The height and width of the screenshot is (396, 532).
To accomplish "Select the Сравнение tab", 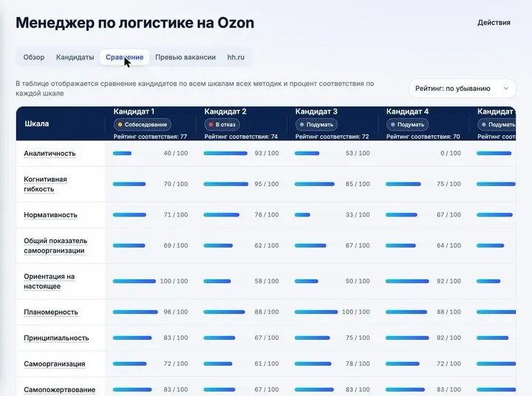I will [x=125, y=57].
